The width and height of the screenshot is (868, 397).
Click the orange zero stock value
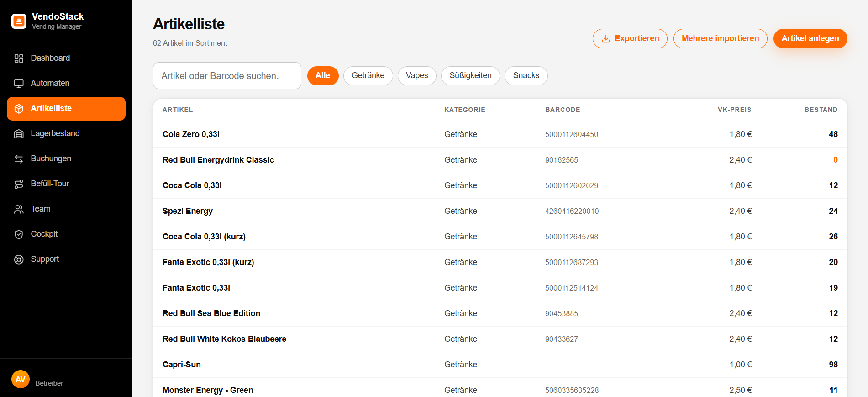(x=836, y=160)
